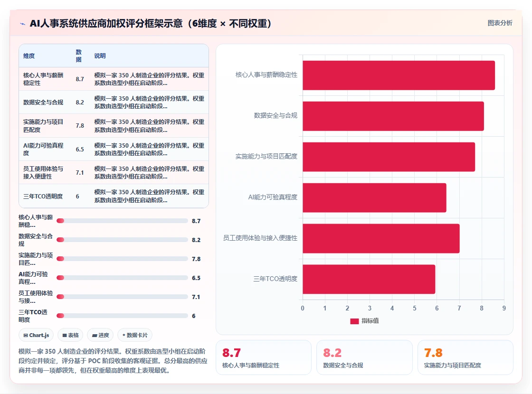This screenshot has height=394, width=532.
Task: Click the chart bar for 数据安全与合规
Action: coord(393,116)
